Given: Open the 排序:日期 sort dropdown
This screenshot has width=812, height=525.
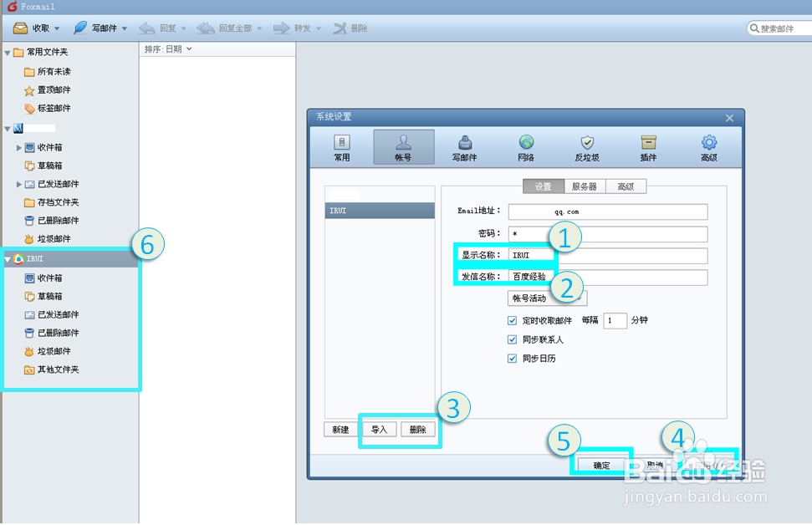Looking at the screenshot, I should point(168,49).
